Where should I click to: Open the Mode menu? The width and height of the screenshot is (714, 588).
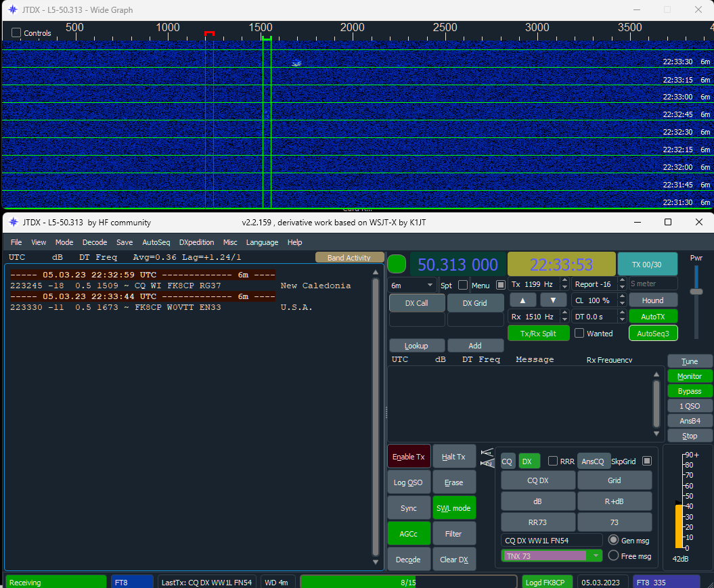[x=64, y=242]
